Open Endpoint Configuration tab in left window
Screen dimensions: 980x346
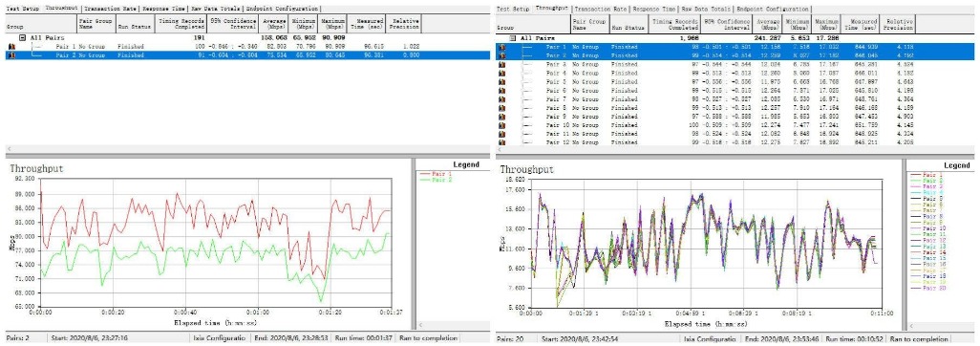click(x=283, y=10)
